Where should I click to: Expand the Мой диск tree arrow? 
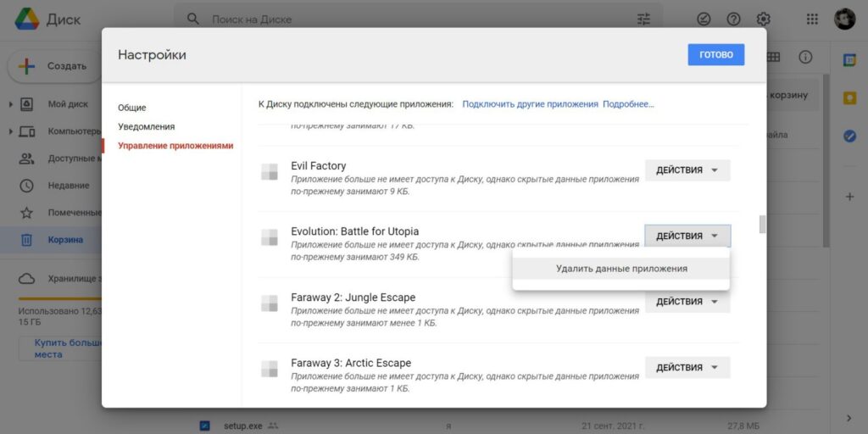point(10,104)
